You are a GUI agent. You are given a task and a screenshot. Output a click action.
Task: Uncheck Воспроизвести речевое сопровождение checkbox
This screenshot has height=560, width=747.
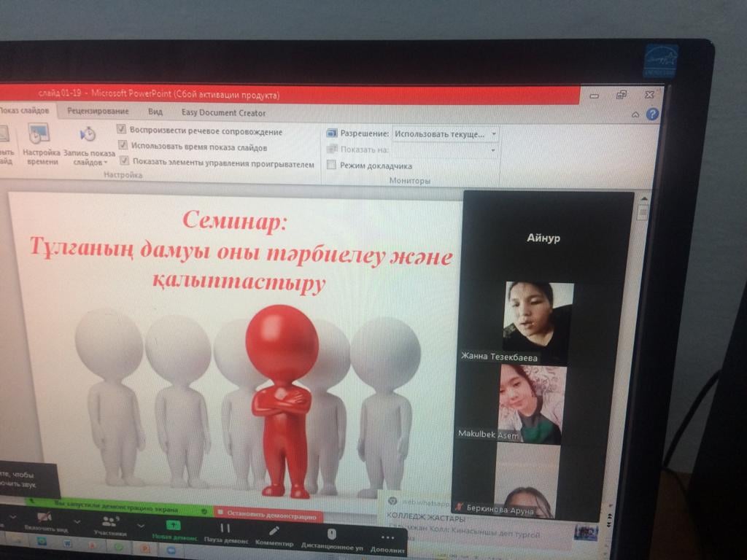122,130
